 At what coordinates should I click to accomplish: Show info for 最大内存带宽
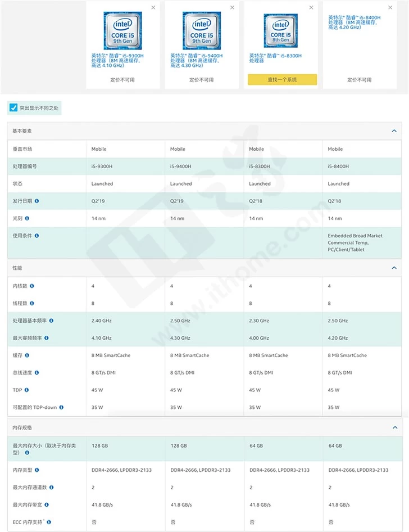[x=47, y=504]
